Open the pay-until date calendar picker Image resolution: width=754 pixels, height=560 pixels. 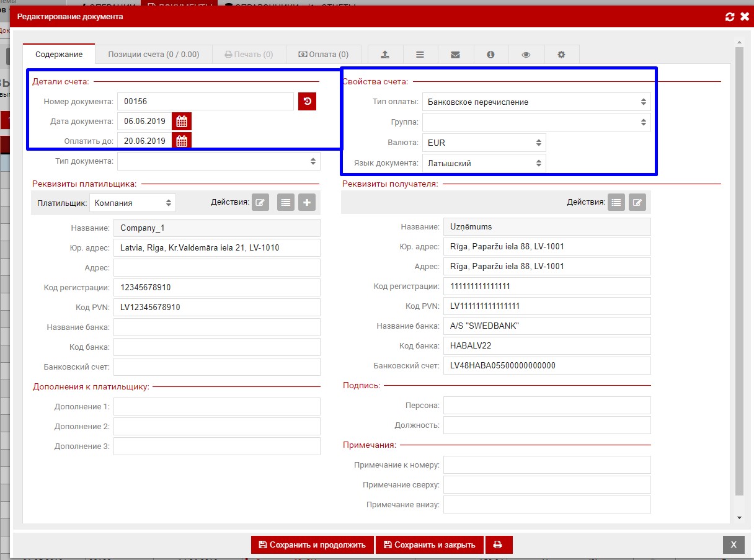(182, 141)
